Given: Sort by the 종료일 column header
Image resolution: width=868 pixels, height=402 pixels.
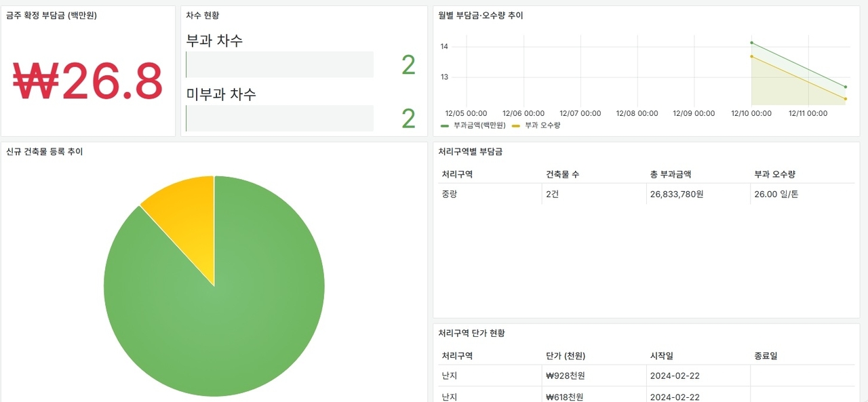Looking at the screenshot, I should pos(766,356).
